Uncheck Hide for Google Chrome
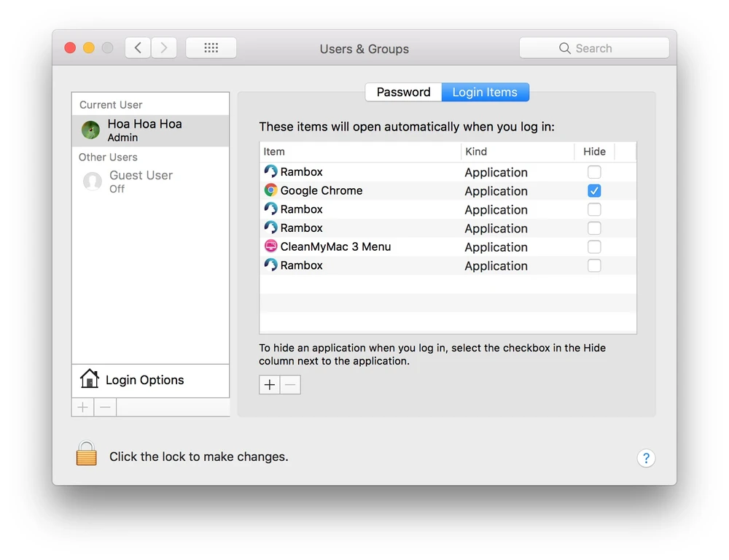Image resolution: width=729 pixels, height=560 pixels. tap(594, 190)
